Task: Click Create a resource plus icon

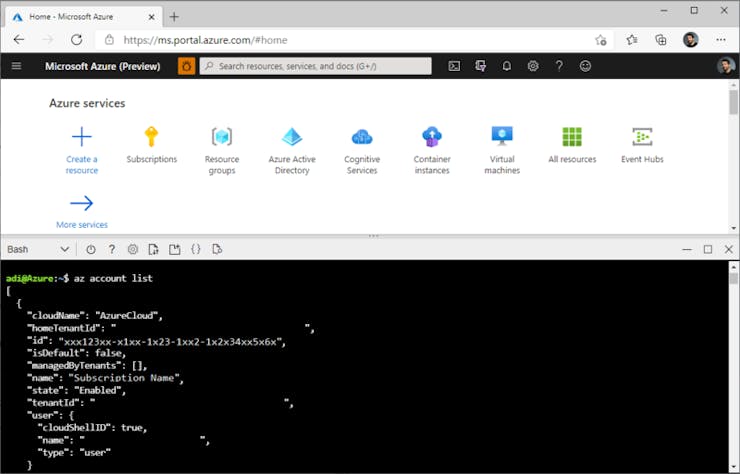Action: pyautogui.click(x=82, y=137)
